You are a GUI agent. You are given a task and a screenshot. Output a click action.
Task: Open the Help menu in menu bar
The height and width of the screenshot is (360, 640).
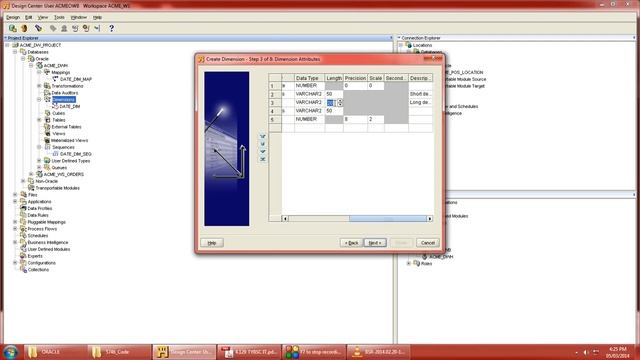[98, 18]
